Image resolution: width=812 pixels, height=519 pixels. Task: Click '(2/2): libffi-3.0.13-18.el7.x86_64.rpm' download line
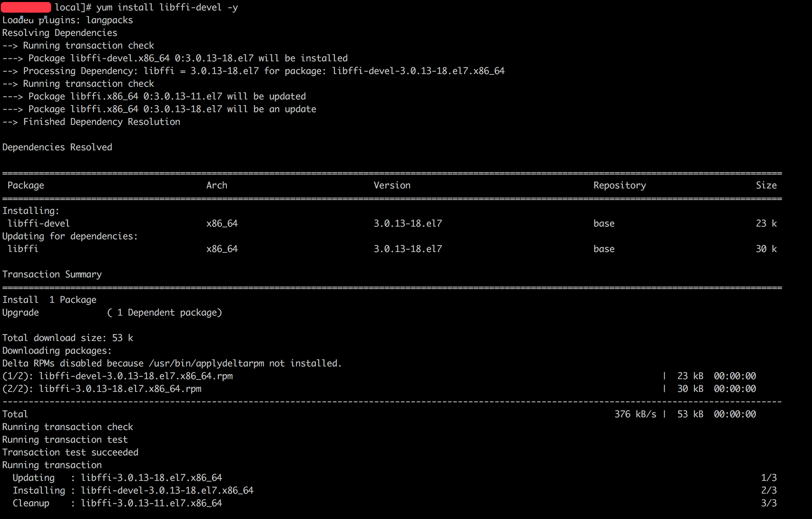point(379,389)
